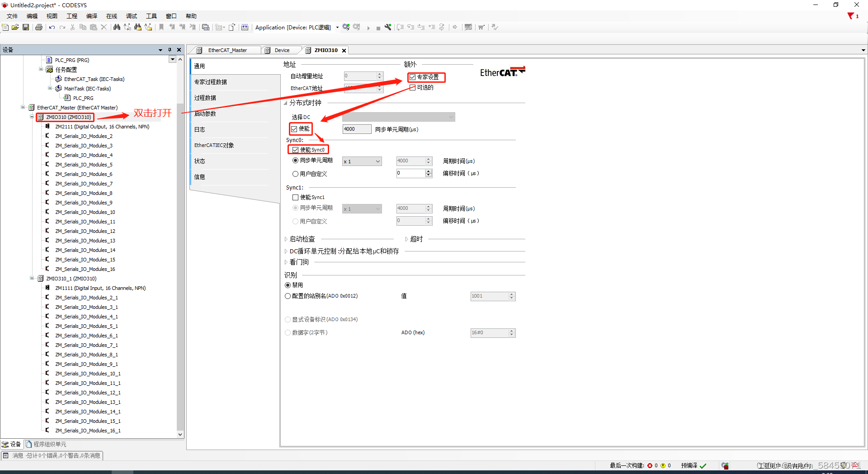Stop the application with the stop icon
This screenshot has width=868, height=474.
[x=378, y=27]
